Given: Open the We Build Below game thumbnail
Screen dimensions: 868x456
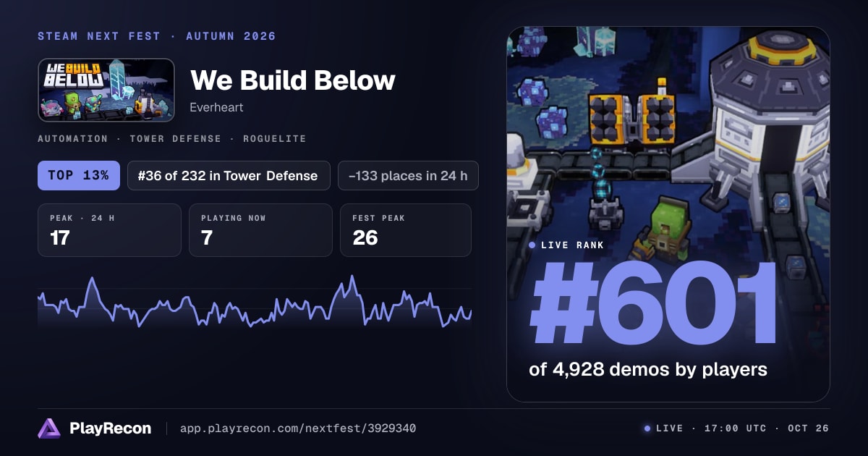Looking at the screenshot, I should click(106, 90).
